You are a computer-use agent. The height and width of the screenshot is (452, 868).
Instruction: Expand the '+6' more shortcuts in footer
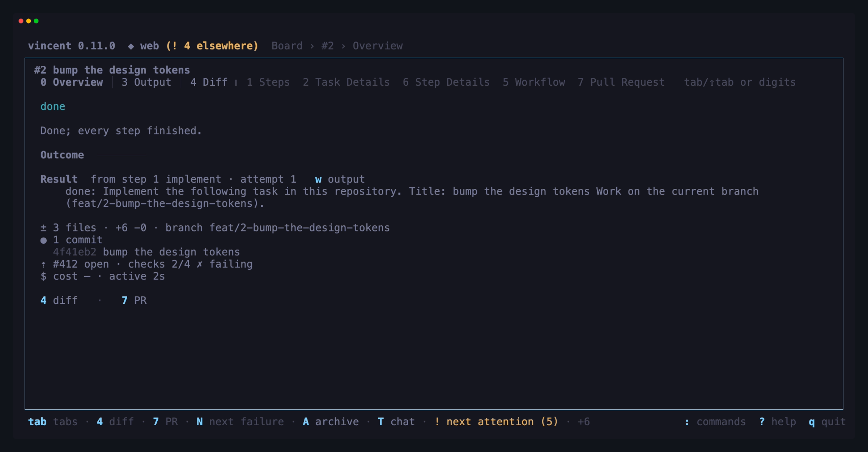[584, 422]
